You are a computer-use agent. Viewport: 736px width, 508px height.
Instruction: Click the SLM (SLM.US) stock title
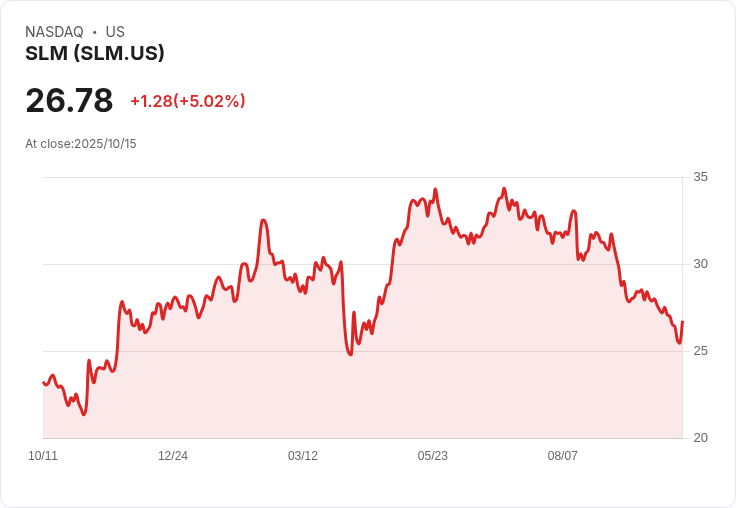[x=94, y=53]
